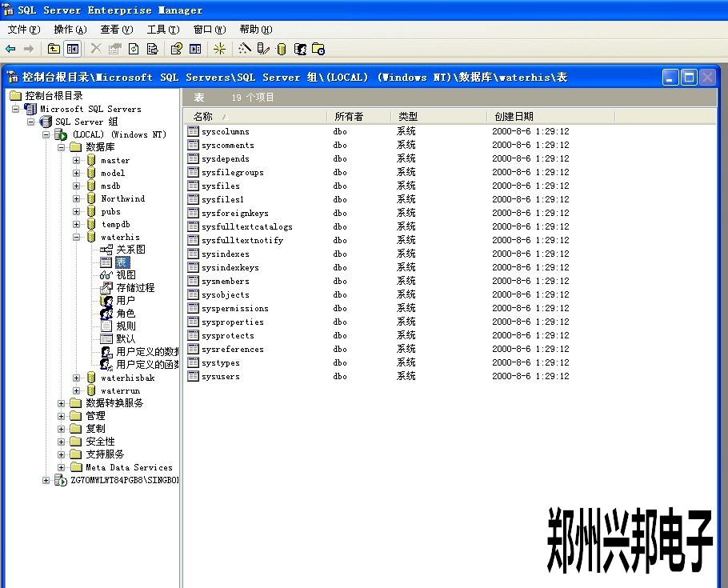Click the pane layout icon beside Help
The image size is (728, 588).
(x=195, y=49)
